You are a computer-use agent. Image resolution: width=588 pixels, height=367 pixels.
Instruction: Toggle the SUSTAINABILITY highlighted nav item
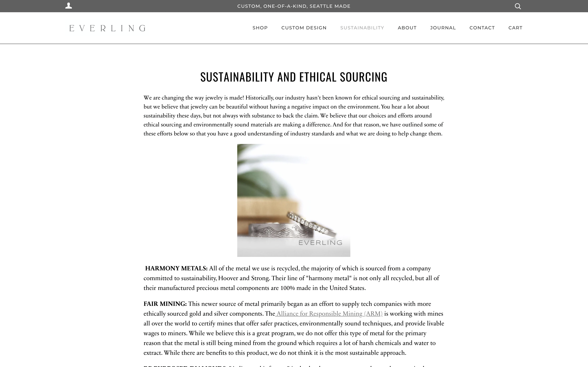tap(362, 28)
